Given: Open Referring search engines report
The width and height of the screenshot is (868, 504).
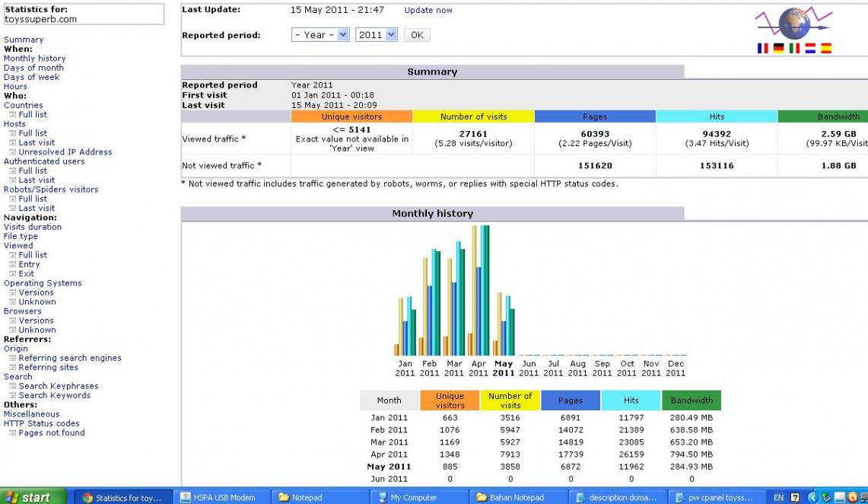Looking at the screenshot, I should click(70, 359).
